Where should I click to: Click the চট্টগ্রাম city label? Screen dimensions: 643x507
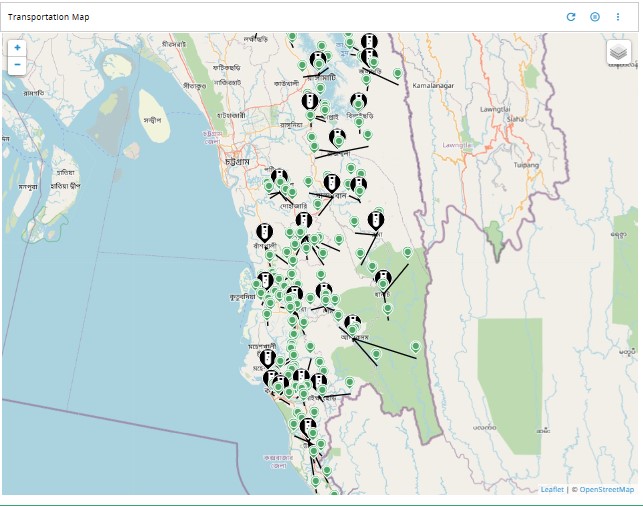238,159
